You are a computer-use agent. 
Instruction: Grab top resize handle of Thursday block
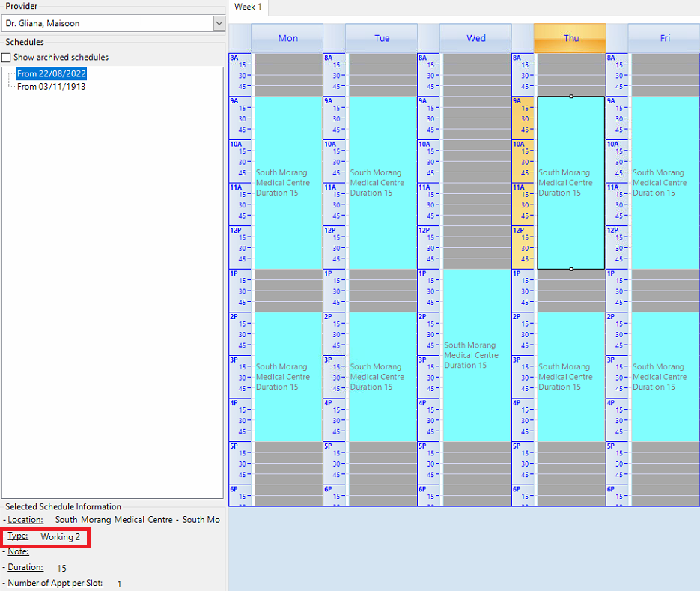[x=571, y=97]
